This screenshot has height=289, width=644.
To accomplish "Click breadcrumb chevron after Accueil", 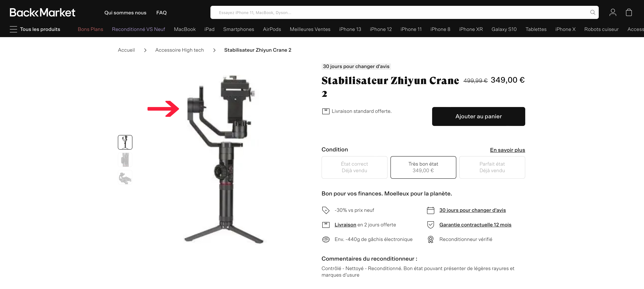I will point(145,50).
